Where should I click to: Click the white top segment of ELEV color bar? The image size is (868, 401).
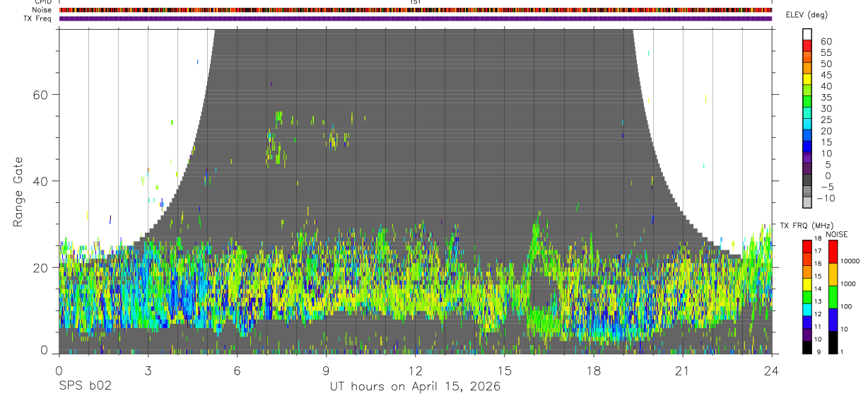point(807,34)
